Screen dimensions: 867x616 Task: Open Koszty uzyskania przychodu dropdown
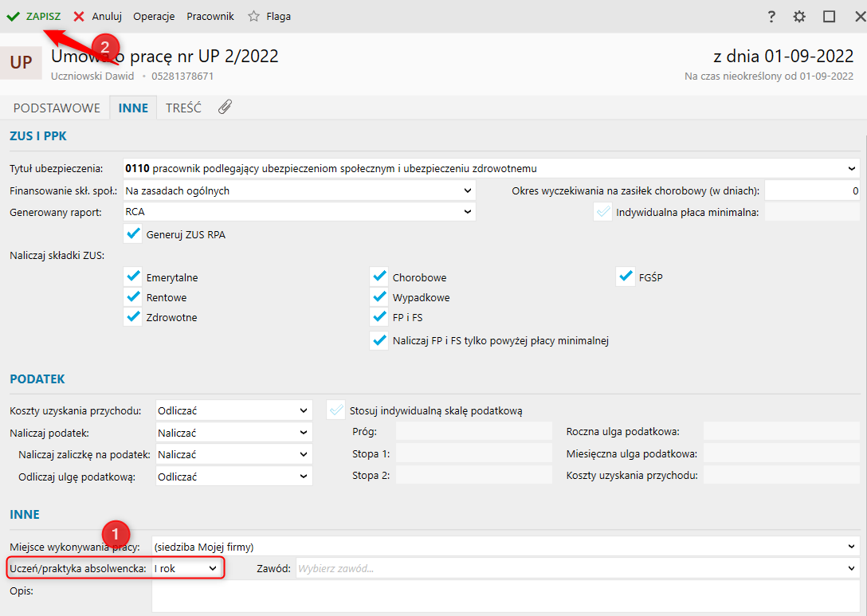[304, 410]
